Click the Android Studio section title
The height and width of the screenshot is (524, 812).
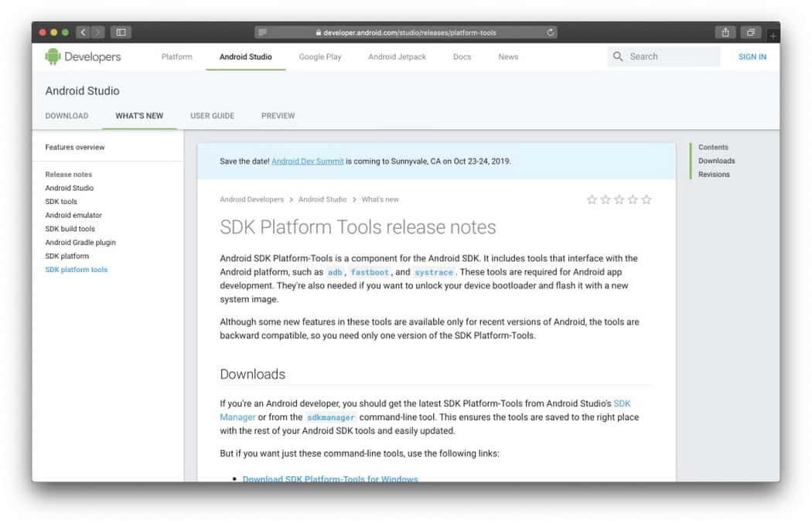click(82, 90)
